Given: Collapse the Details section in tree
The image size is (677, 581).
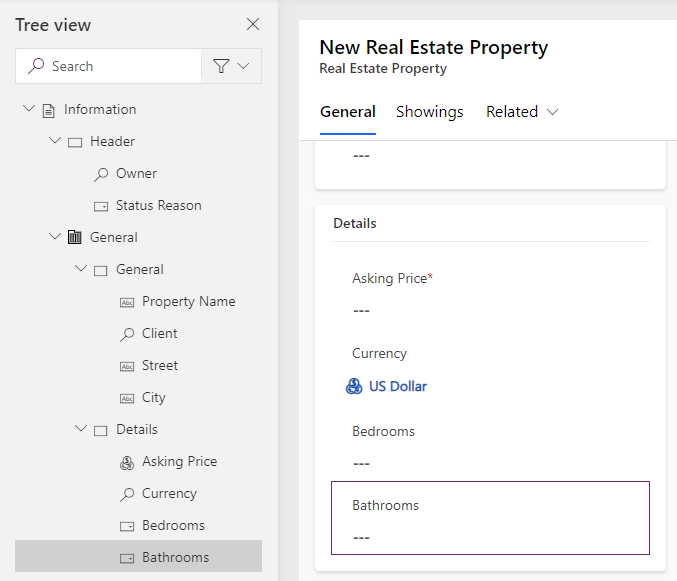Looking at the screenshot, I should (x=80, y=429).
